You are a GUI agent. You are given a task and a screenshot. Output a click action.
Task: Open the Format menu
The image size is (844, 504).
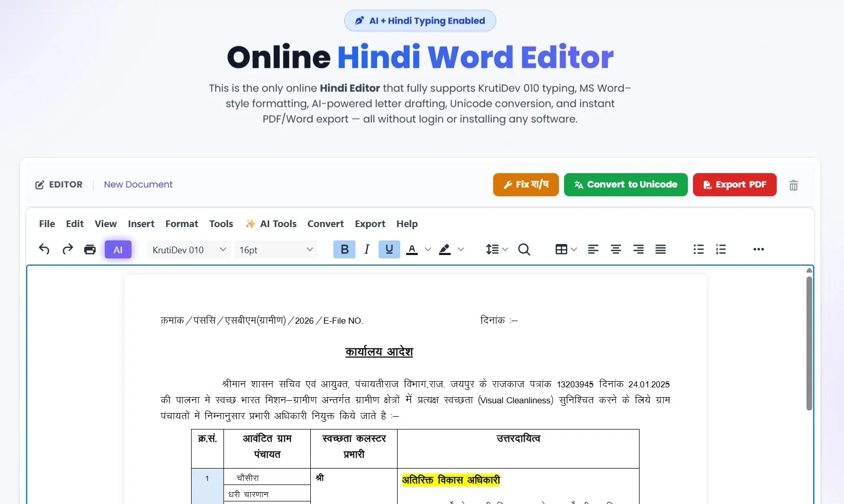tap(181, 223)
